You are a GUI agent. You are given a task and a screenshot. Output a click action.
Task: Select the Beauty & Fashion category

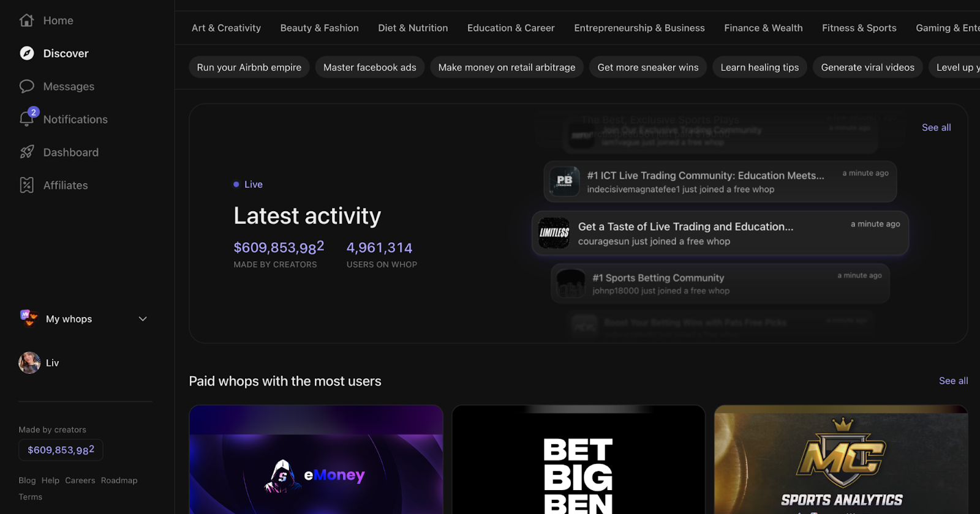pyautogui.click(x=319, y=28)
